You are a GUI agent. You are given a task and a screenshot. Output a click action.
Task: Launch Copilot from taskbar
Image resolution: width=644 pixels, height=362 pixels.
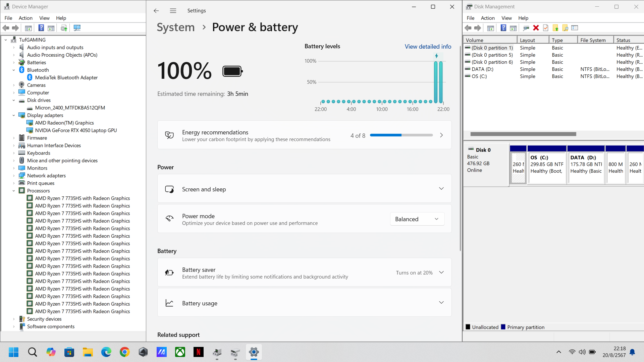pos(51,352)
